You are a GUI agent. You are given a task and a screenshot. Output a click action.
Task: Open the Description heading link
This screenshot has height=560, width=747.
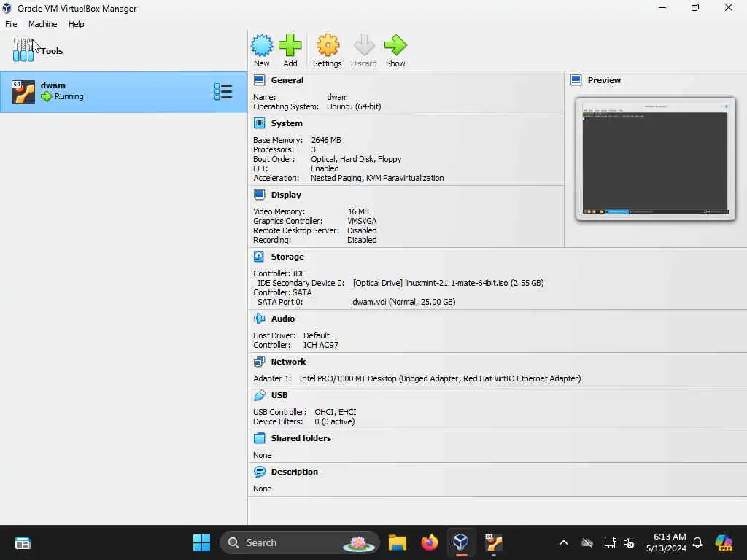click(295, 472)
